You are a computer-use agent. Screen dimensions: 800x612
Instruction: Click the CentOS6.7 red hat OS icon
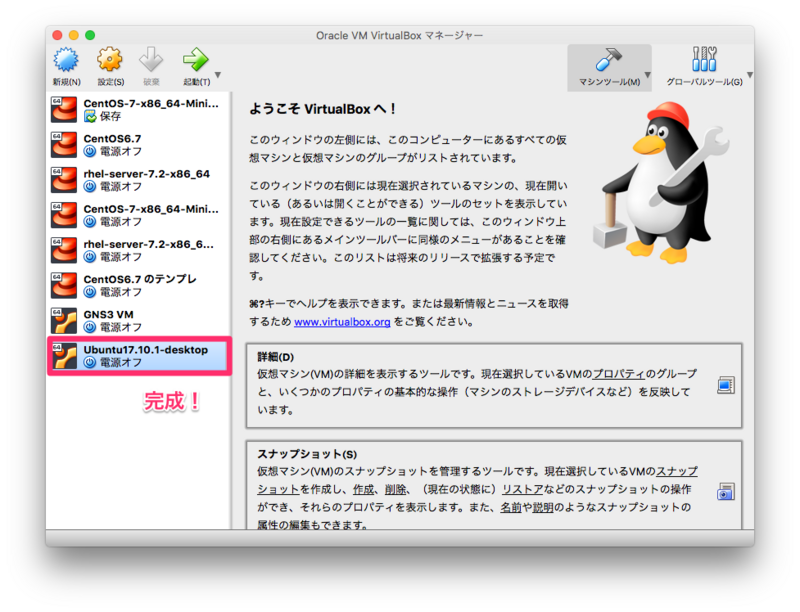64,145
